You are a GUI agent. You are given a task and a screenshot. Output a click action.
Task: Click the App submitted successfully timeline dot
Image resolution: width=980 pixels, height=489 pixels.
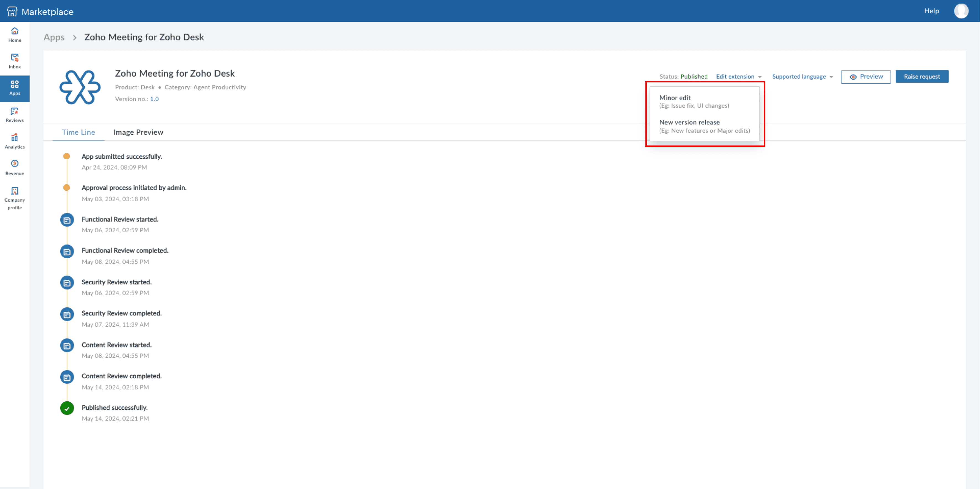point(67,156)
